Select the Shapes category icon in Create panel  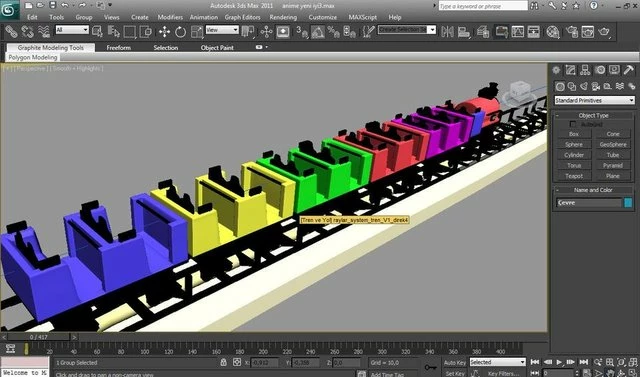(x=572, y=86)
